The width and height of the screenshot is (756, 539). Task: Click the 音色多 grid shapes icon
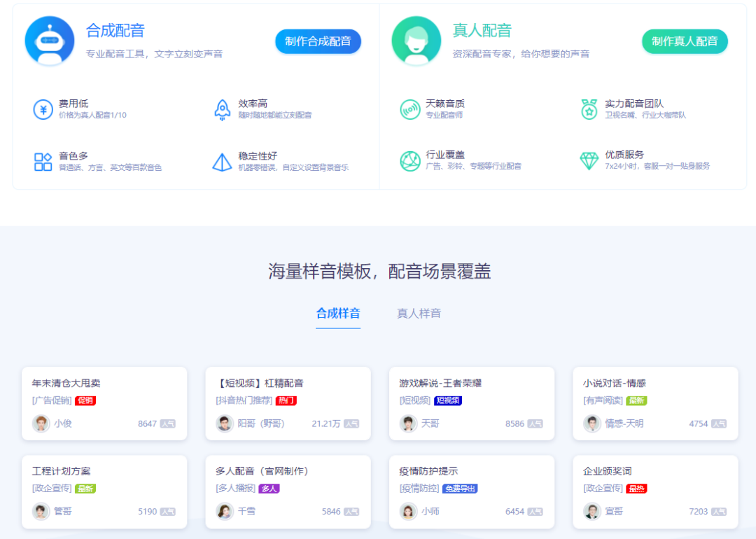click(x=43, y=162)
